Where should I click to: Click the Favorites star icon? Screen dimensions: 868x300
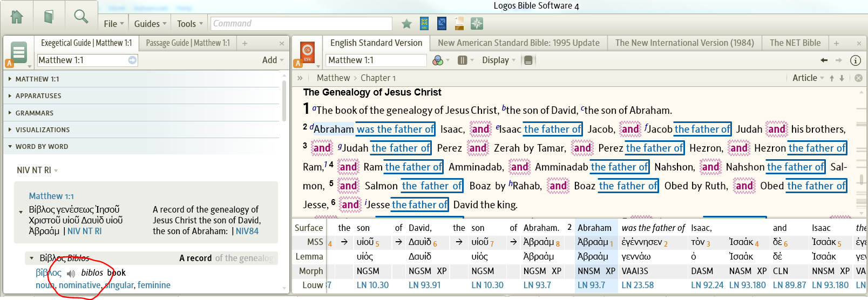[407, 24]
